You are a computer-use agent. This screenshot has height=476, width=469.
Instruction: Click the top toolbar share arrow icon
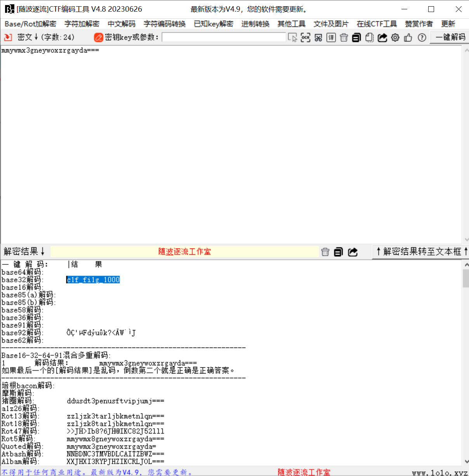pos(382,38)
